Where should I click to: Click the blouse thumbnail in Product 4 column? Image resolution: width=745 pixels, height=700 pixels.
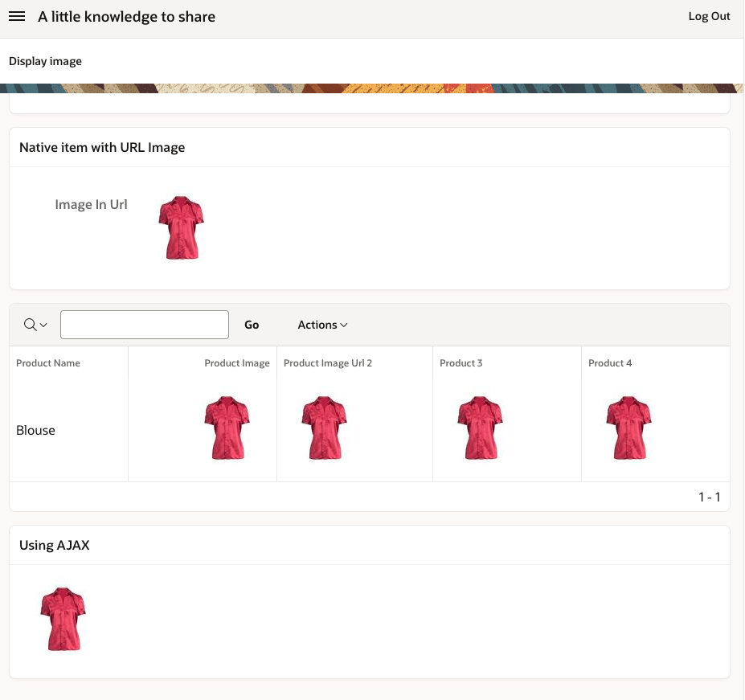coord(628,428)
